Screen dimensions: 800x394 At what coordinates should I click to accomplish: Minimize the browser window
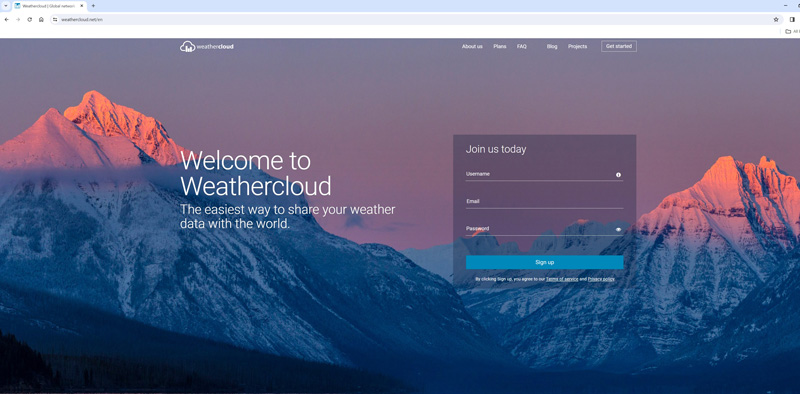coord(785,6)
